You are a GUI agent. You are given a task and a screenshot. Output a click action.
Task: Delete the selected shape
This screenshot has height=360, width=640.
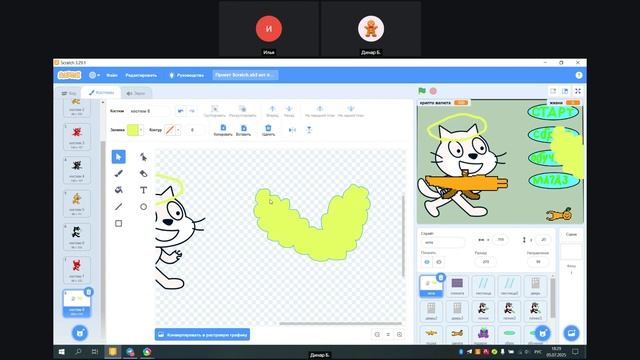pyautogui.click(x=268, y=130)
